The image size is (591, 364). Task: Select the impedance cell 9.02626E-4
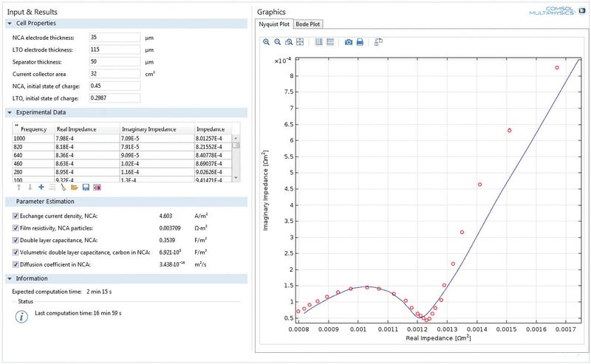213,172
